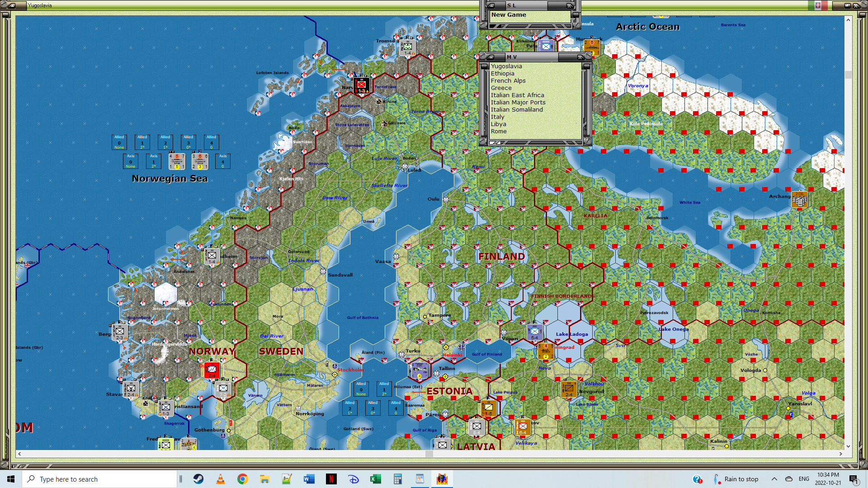Close the S L panel

pos(570,6)
